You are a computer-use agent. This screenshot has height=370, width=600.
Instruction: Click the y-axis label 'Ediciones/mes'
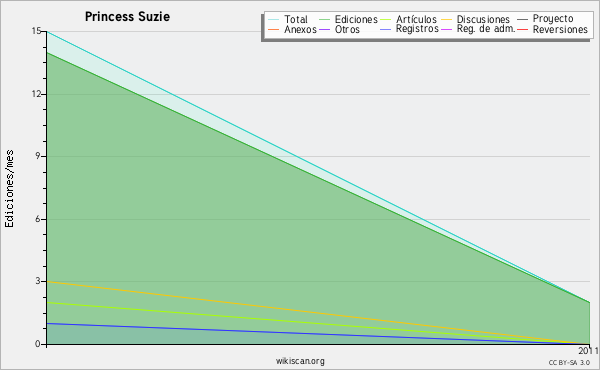click(9, 189)
